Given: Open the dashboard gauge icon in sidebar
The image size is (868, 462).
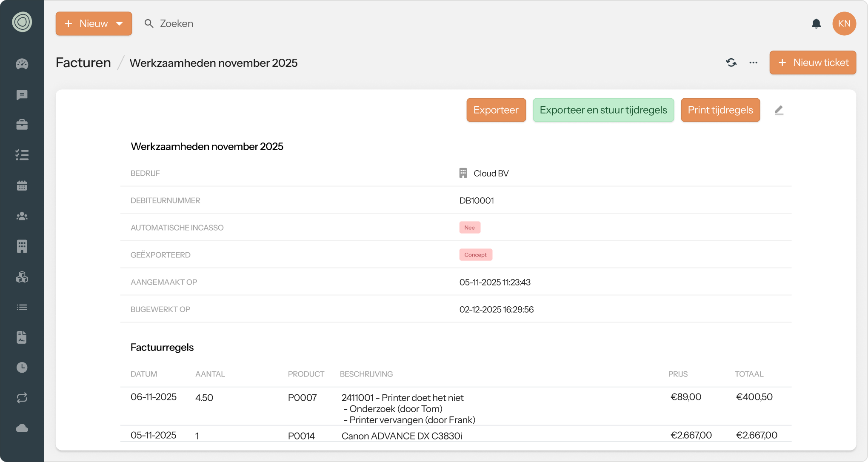Looking at the screenshot, I should coord(22,64).
